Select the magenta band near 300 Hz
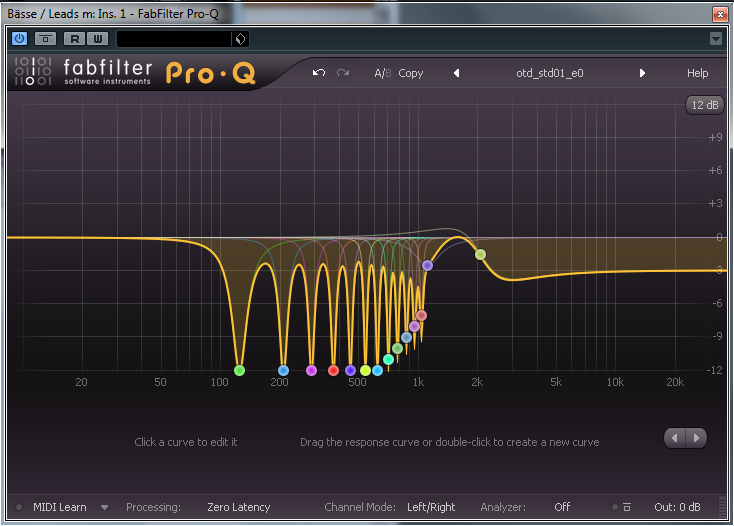Viewport: 734px width, 526px height. (x=311, y=371)
